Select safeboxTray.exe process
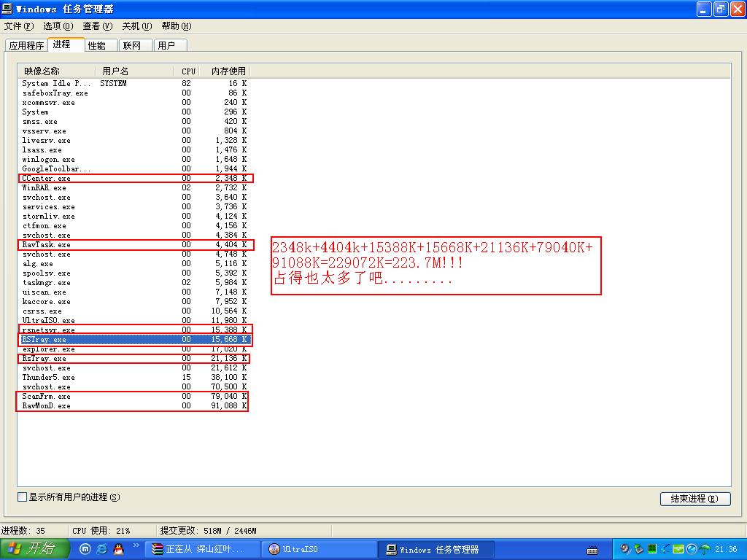This screenshot has height=560, width=747. tap(134, 93)
